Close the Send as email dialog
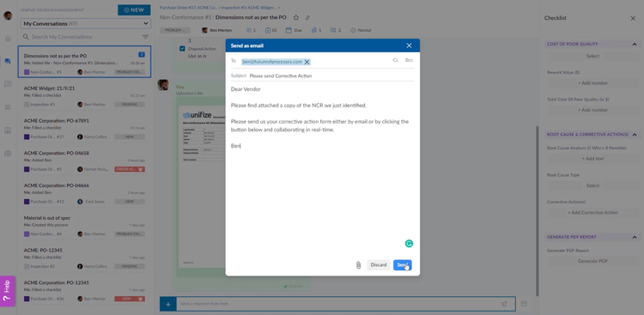Viewport: 644px width, 315px height. pos(409,45)
